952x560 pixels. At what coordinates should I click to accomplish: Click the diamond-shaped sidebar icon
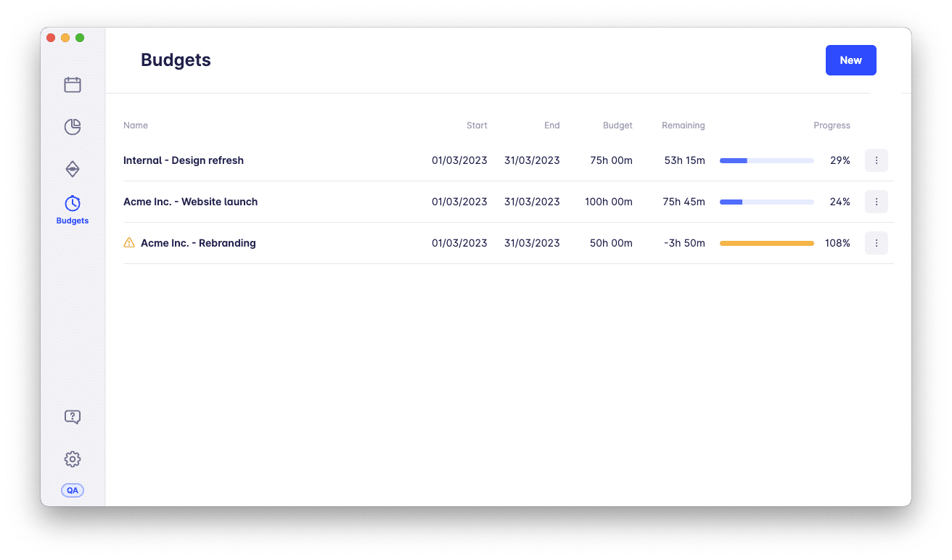click(73, 169)
